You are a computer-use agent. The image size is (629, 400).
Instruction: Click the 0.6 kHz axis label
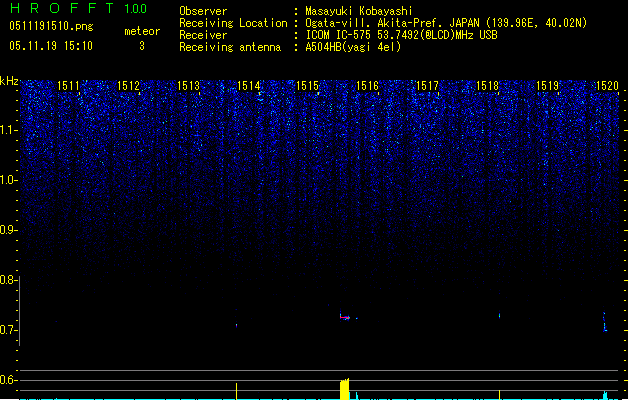point(8,380)
